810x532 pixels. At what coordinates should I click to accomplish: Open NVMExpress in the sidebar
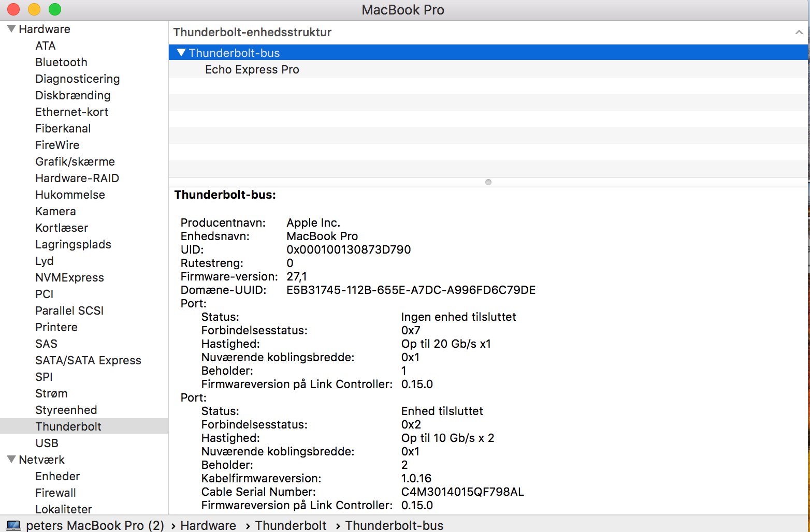click(x=69, y=277)
